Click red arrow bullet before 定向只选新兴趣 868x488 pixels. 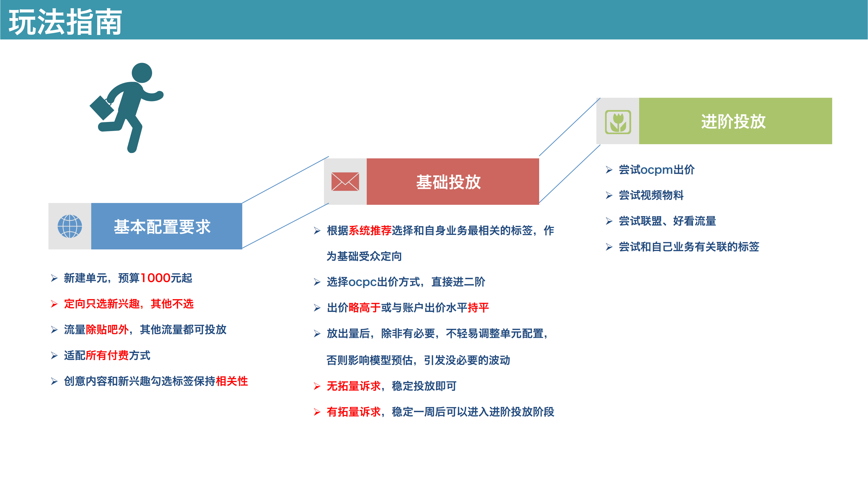[x=54, y=304]
